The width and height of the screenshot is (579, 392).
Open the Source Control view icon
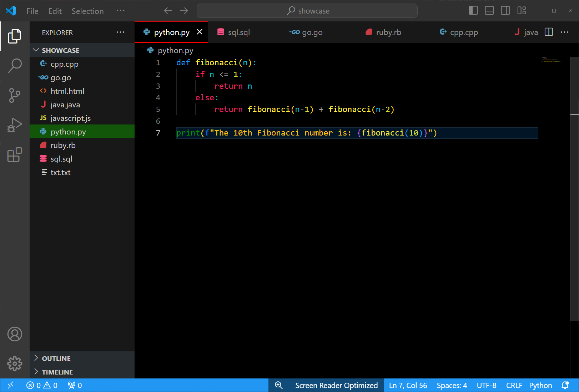click(x=15, y=95)
